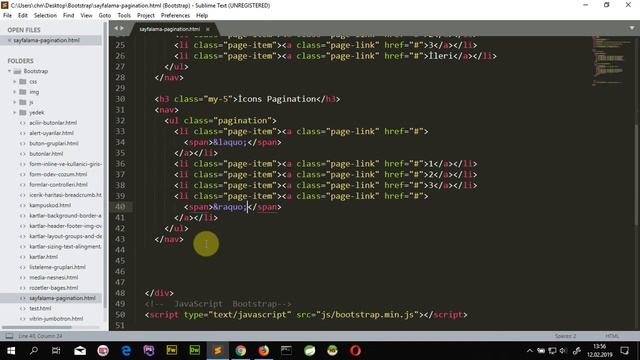Open butonlar.html in sidebar
This screenshot has height=360, width=640.
46,154
